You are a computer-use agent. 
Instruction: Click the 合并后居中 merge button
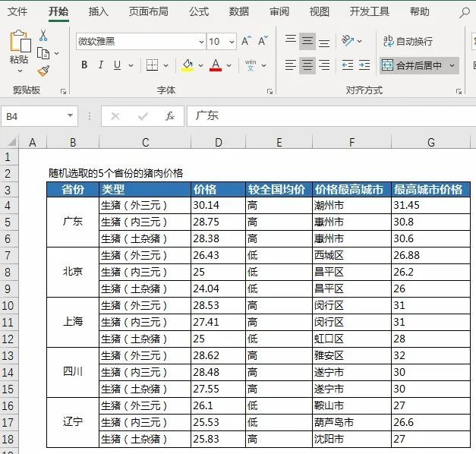pyautogui.click(x=414, y=65)
